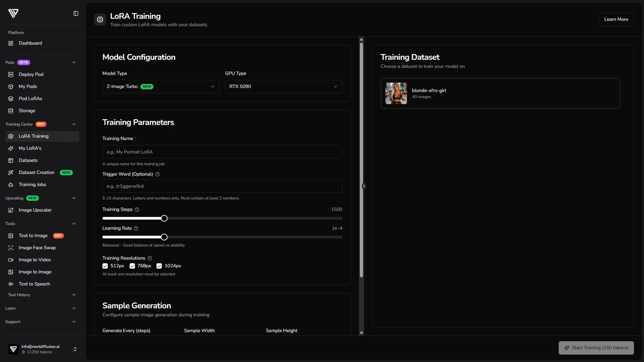Go to the Datasets page

point(28,160)
